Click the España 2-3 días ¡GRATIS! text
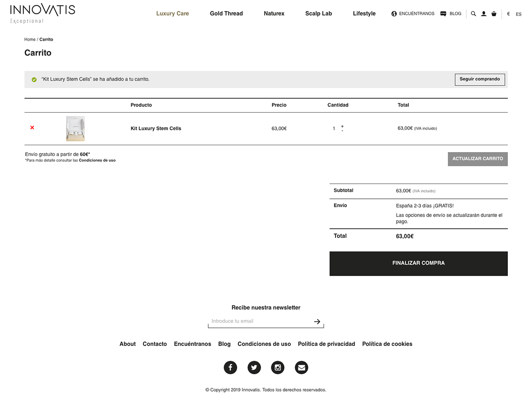 tap(425, 206)
